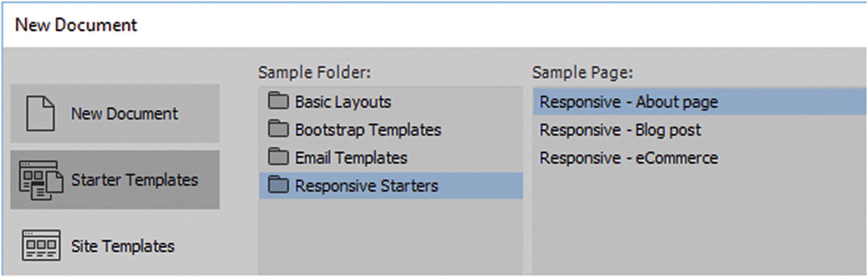Click the New Document page icon
The height and width of the screenshot is (277, 868).
[41, 114]
